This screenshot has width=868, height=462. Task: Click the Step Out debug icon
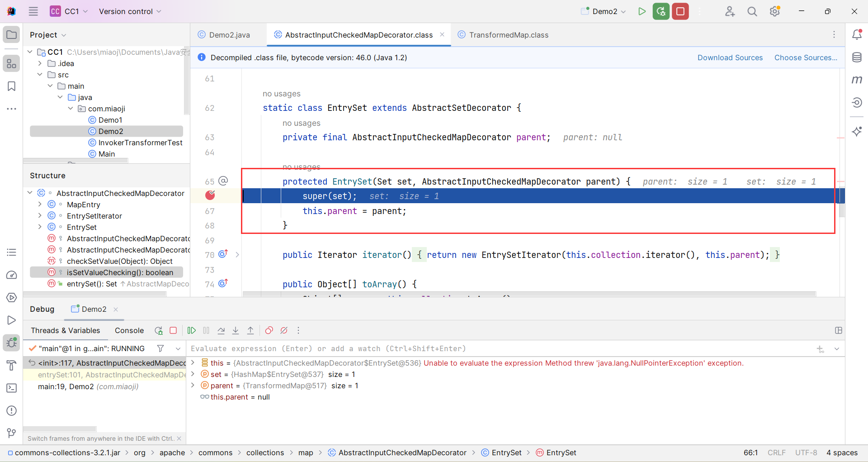[250, 330]
